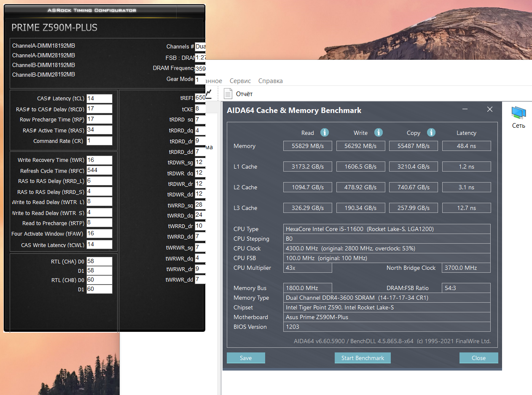Click the RTL (CHB) D1 field
The height and width of the screenshot is (395, 532).
point(99,289)
